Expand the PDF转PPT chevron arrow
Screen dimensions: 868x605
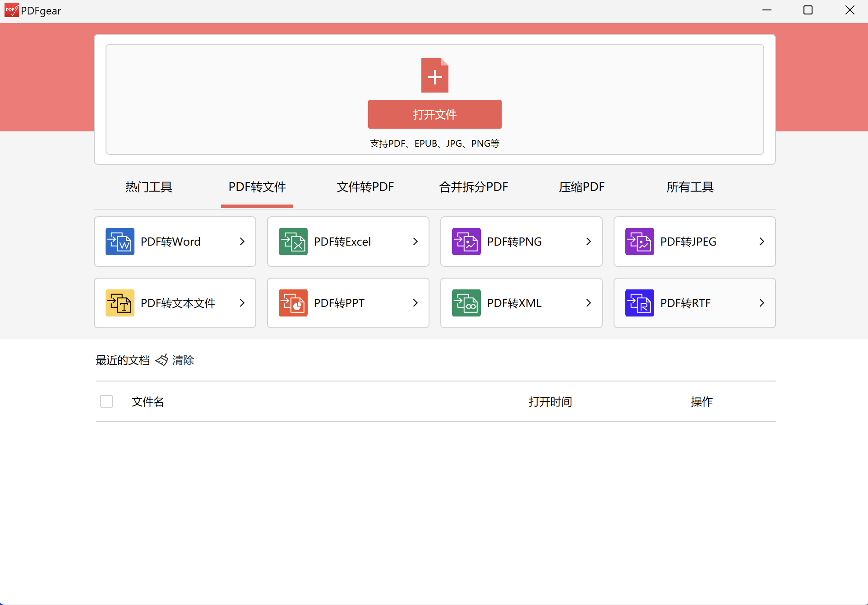tap(416, 303)
